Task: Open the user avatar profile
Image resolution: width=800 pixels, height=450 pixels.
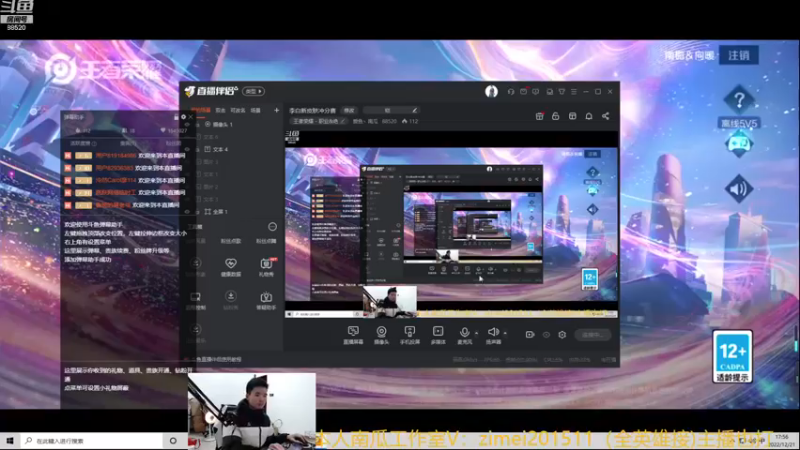Action: 491,91
